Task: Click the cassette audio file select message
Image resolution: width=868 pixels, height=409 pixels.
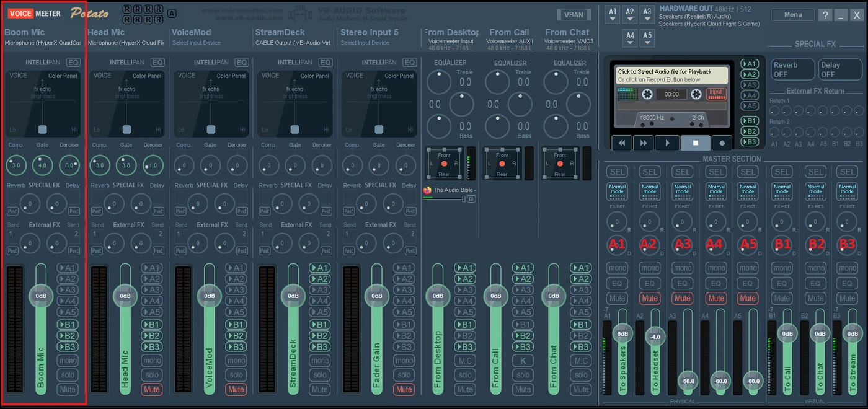Action: [x=673, y=76]
